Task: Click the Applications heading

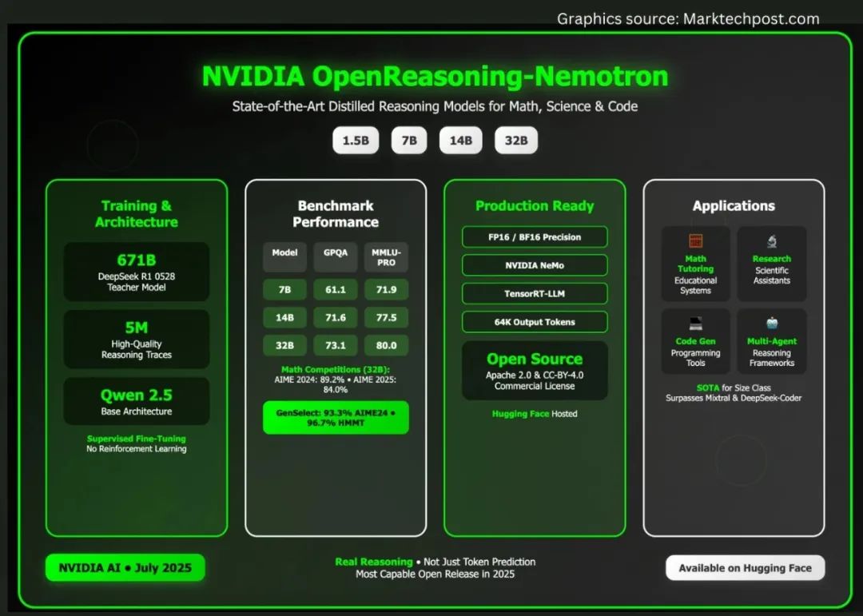Action: pos(734,206)
